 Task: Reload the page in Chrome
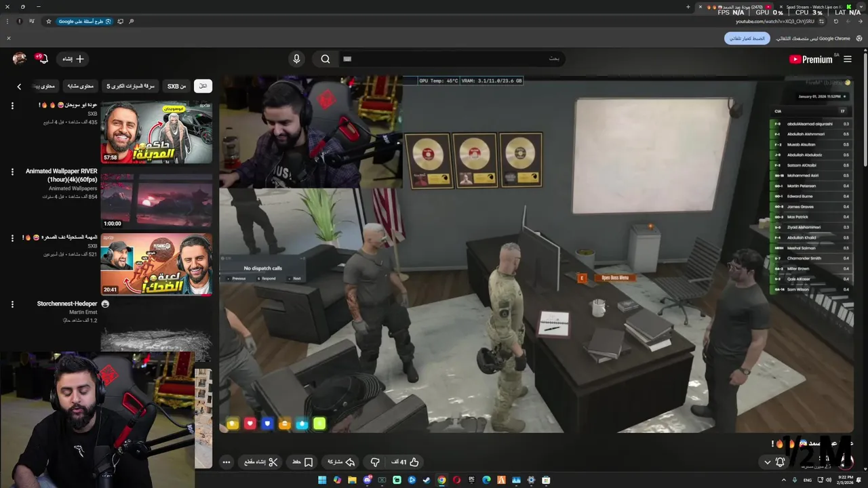click(835, 21)
